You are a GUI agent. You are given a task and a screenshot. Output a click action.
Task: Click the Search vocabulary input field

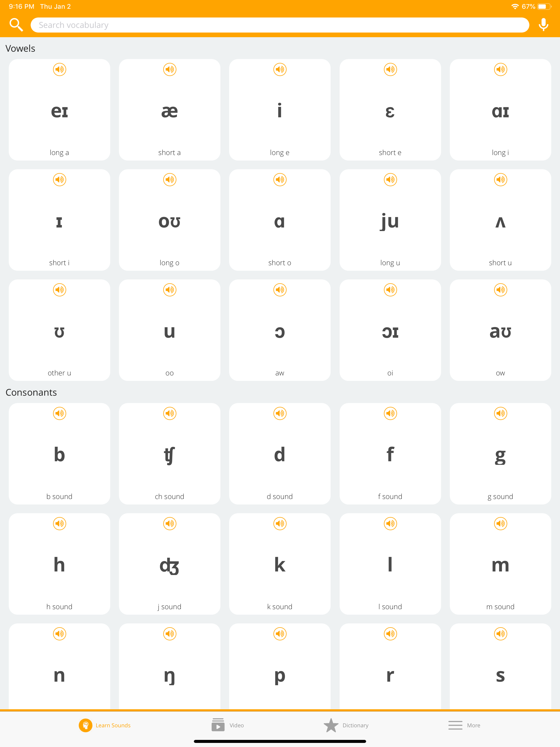pyautogui.click(x=280, y=25)
